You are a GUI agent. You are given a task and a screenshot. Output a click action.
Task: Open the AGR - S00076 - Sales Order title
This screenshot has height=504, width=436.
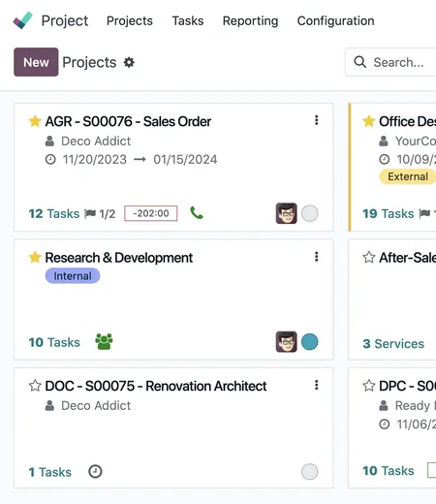pos(128,121)
